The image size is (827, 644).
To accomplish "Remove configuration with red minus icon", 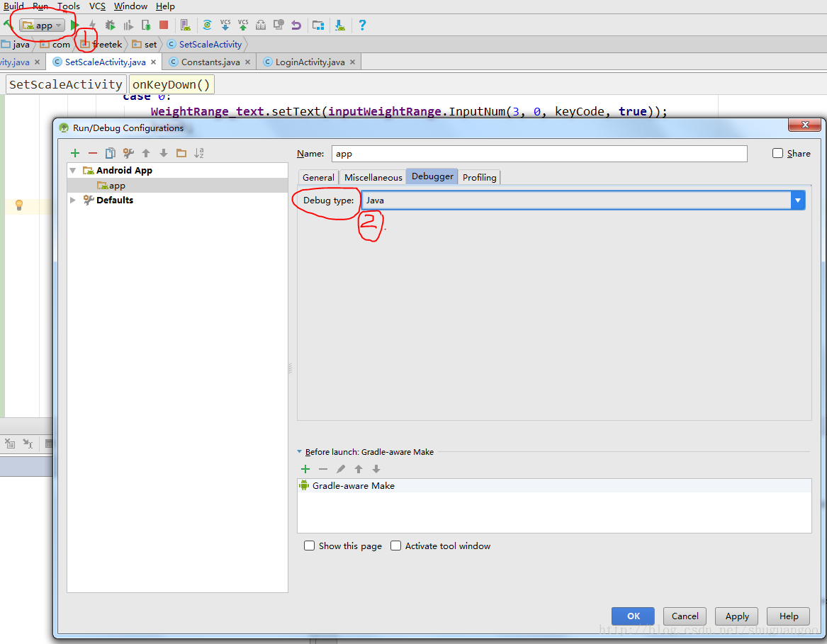I will (x=93, y=153).
